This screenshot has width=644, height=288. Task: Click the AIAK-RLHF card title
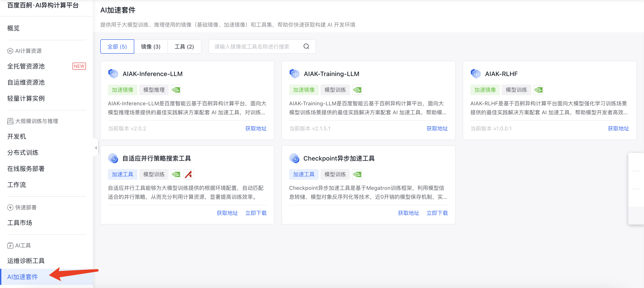click(501, 74)
